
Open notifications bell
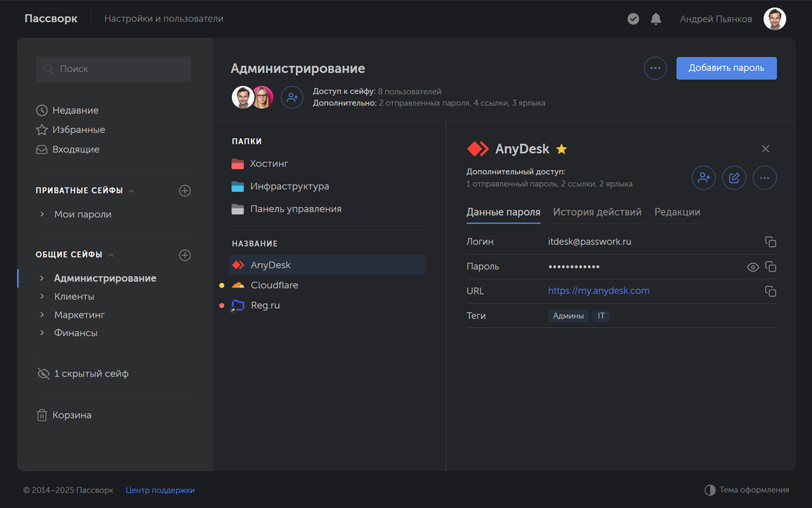click(x=656, y=19)
